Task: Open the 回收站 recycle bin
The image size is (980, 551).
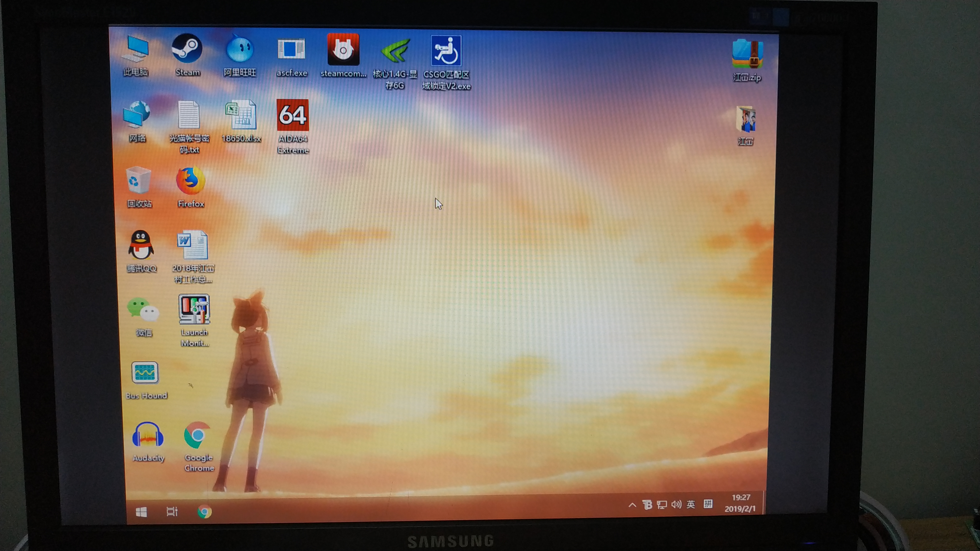Action: coord(139,188)
